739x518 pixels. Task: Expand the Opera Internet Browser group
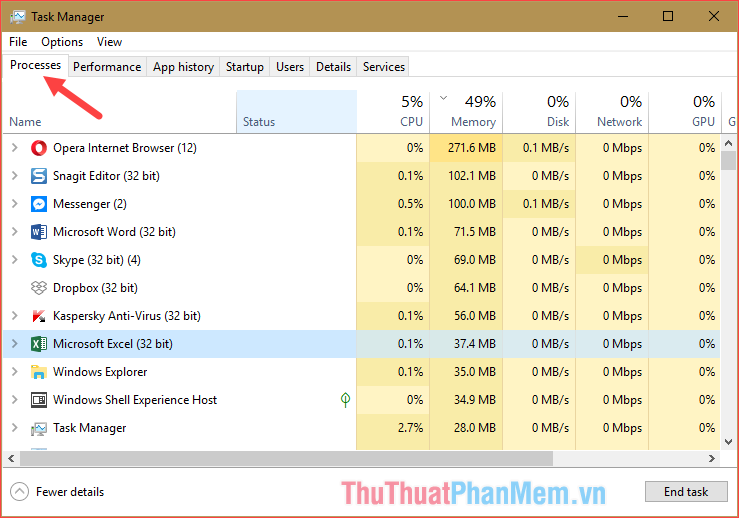point(15,148)
